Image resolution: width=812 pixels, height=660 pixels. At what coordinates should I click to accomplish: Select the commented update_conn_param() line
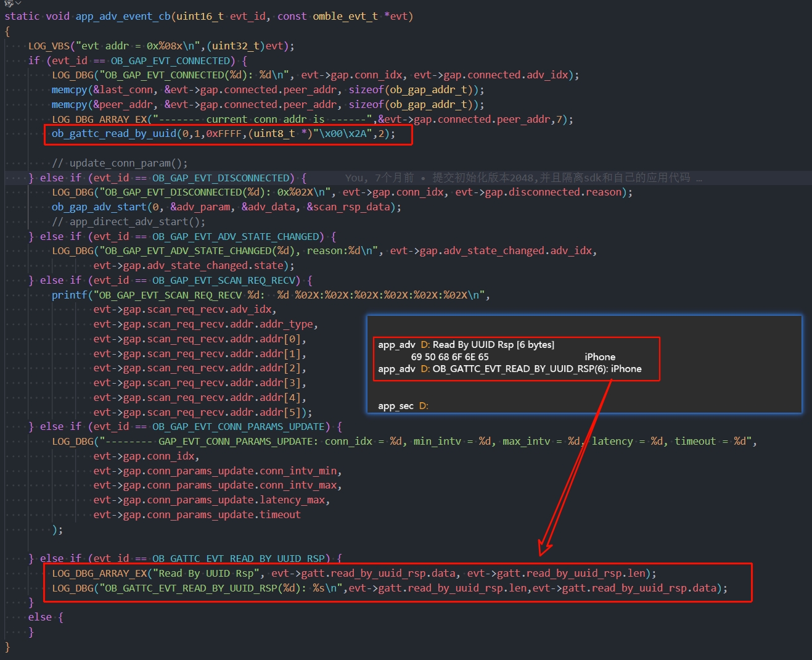[x=120, y=163]
